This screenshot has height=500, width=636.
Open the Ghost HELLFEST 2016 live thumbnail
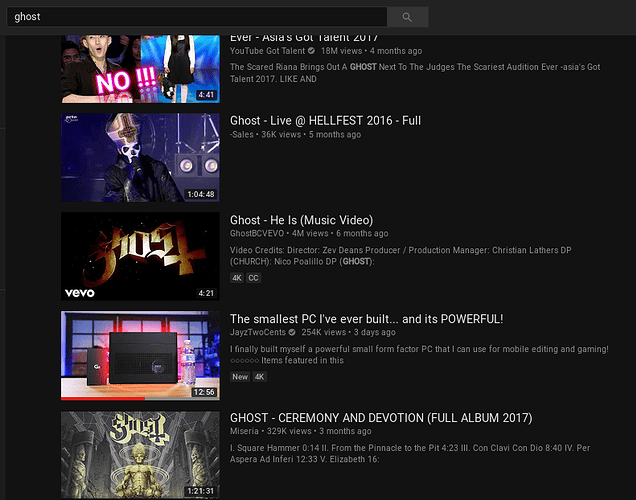coord(140,157)
